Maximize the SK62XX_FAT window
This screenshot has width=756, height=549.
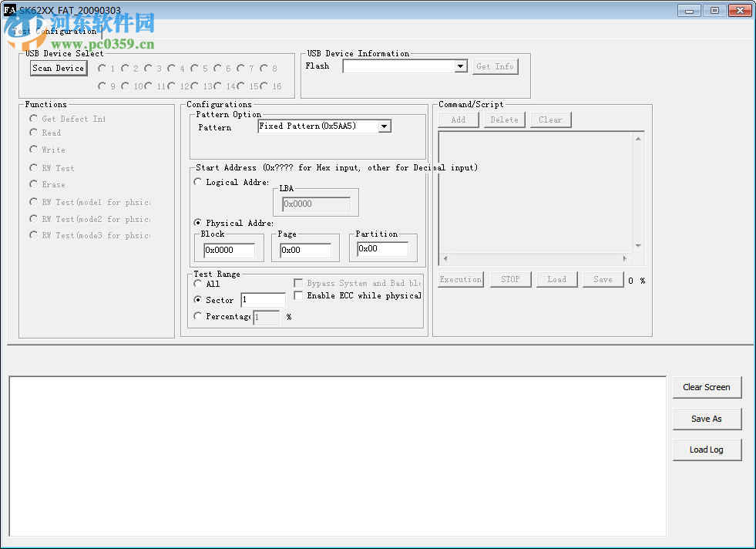(714, 11)
